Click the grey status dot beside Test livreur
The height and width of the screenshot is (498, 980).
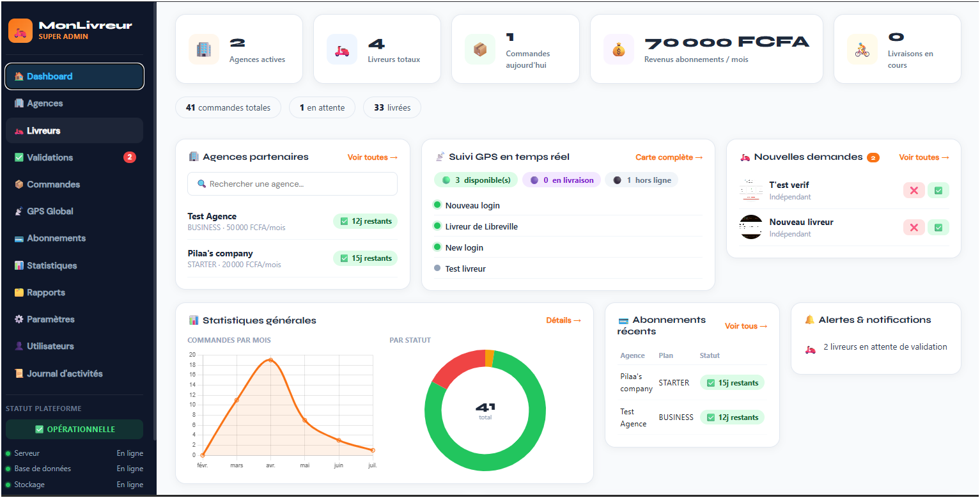[x=437, y=268]
